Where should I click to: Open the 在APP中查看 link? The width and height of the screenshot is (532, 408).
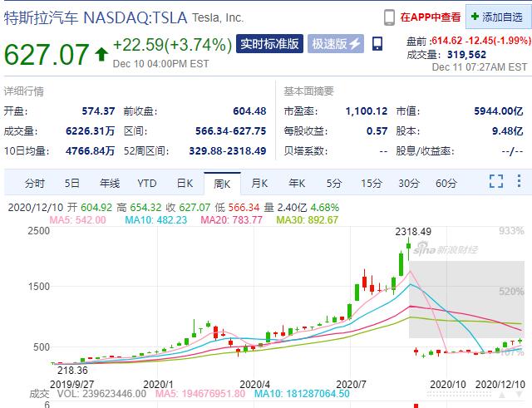click(431, 17)
